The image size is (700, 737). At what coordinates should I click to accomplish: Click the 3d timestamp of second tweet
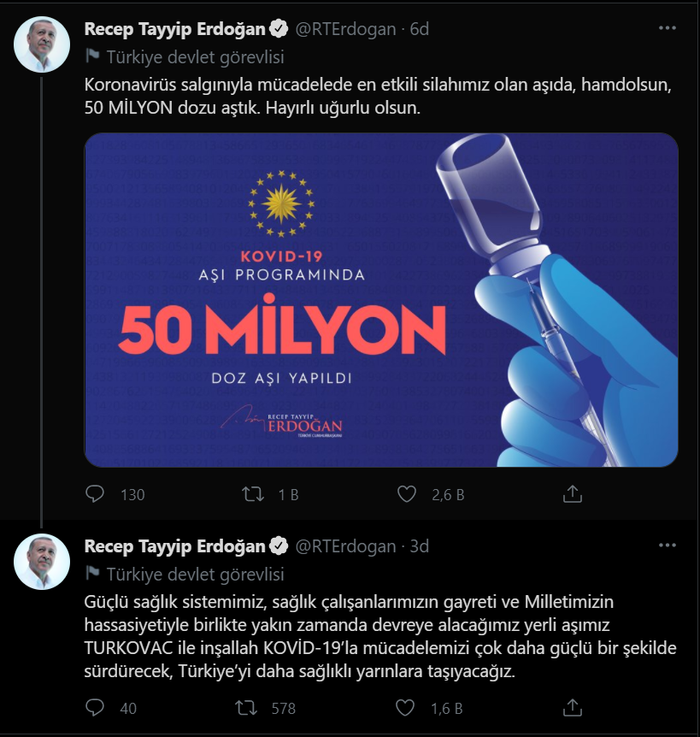point(419,546)
